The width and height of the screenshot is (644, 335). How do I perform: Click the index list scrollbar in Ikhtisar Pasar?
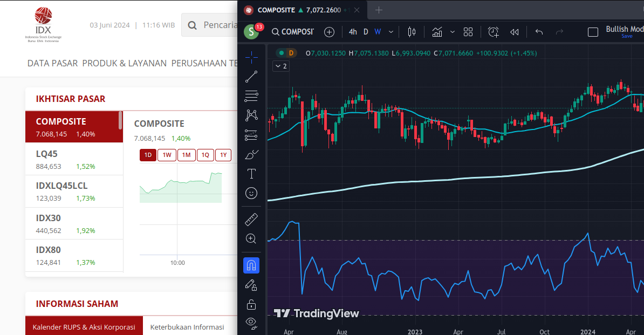tap(120, 121)
